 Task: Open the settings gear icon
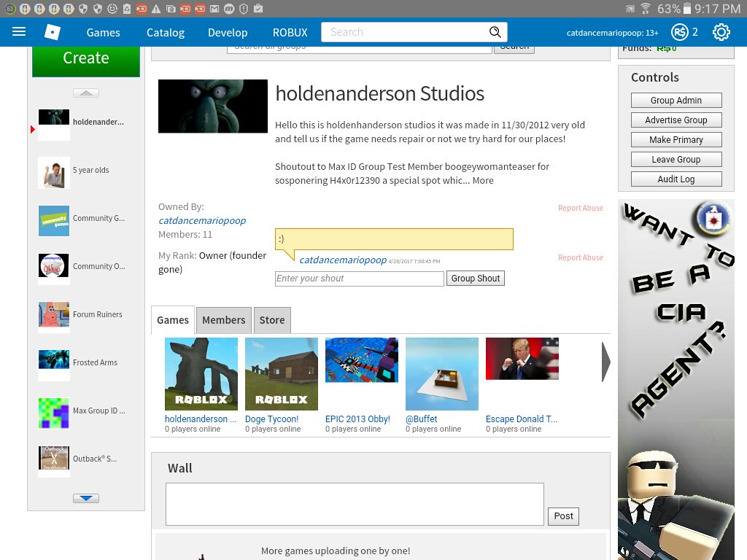pyautogui.click(x=721, y=32)
